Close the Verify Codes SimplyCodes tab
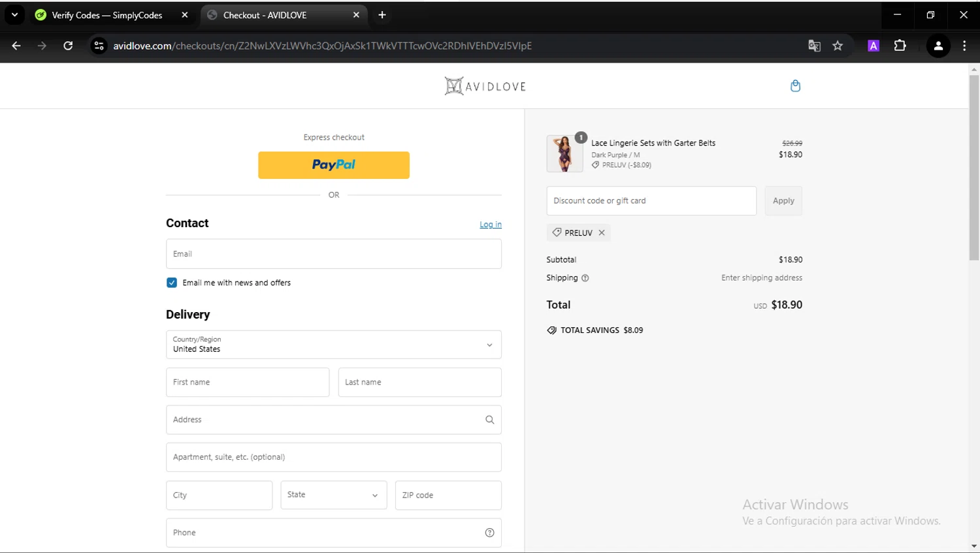 pos(185,14)
